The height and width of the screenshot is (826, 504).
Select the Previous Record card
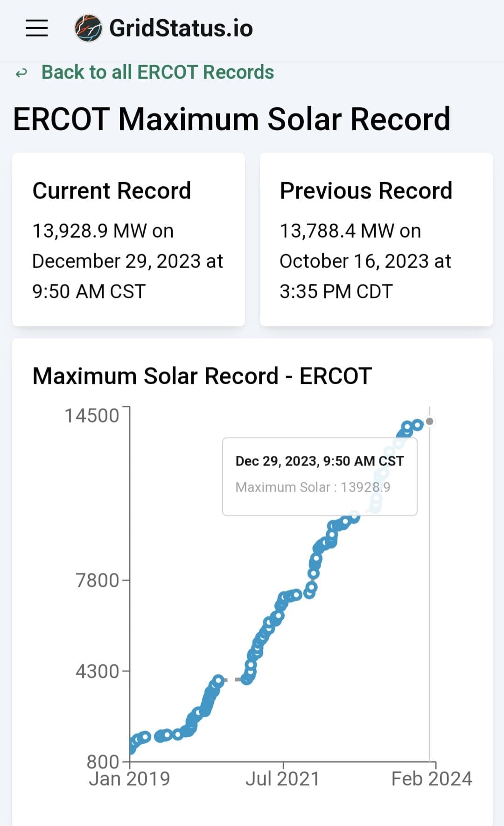[x=376, y=240]
